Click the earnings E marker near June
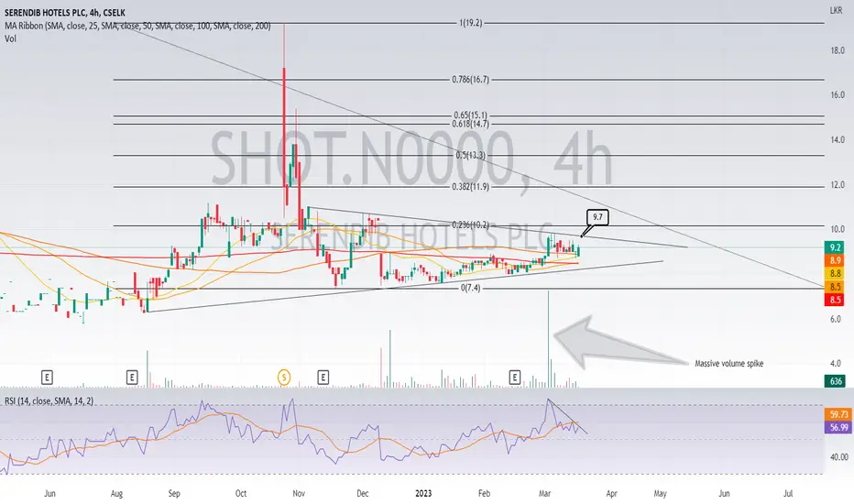Viewport: 854px width, 504px height. (48, 377)
